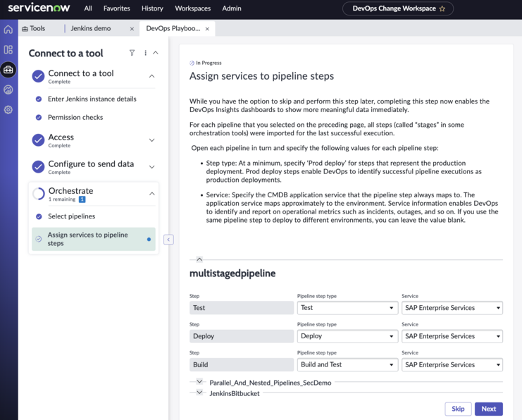This screenshot has height=420, width=522.
Task: Click the Skip button
Action: point(458,409)
